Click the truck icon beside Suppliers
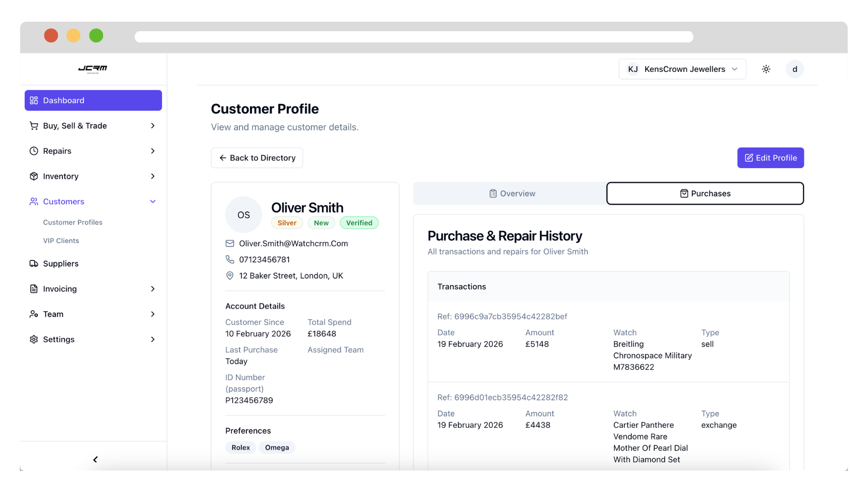This screenshot has width=868, height=488. [34, 263]
